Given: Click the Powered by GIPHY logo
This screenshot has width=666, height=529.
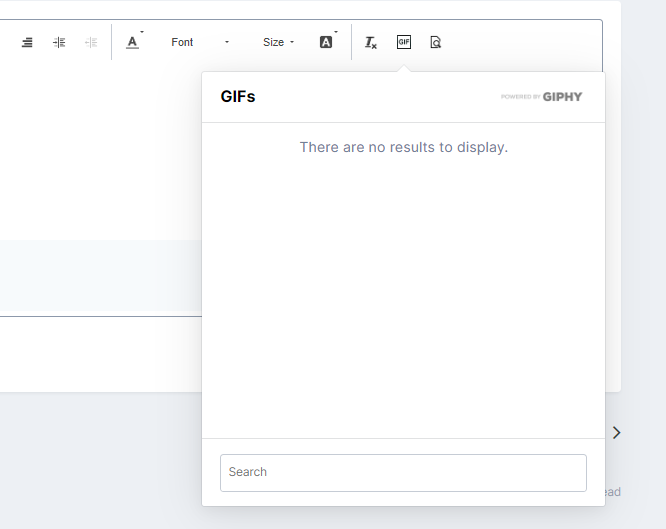Looking at the screenshot, I should [541, 97].
